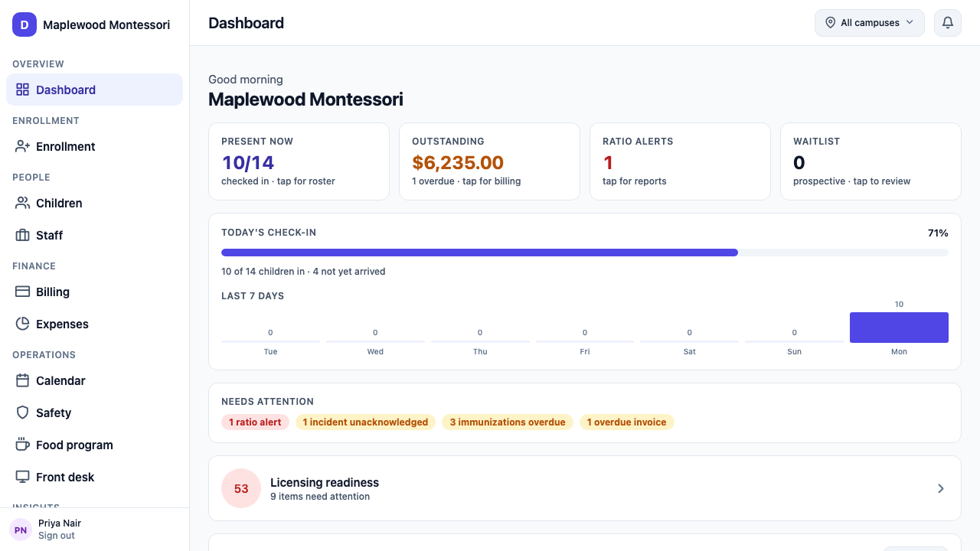Open the Expenses menu item
The width and height of the screenshot is (980, 551).
click(x=94, y=324)
